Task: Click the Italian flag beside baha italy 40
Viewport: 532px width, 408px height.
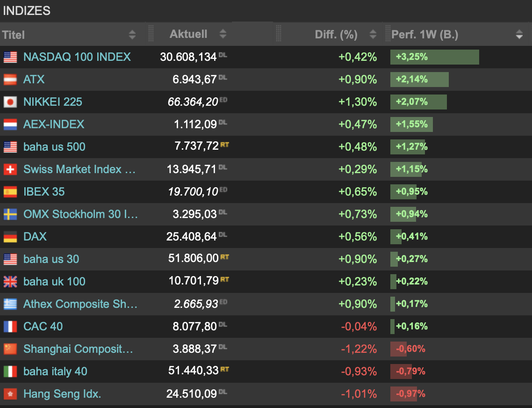Action: click(10, 371)
